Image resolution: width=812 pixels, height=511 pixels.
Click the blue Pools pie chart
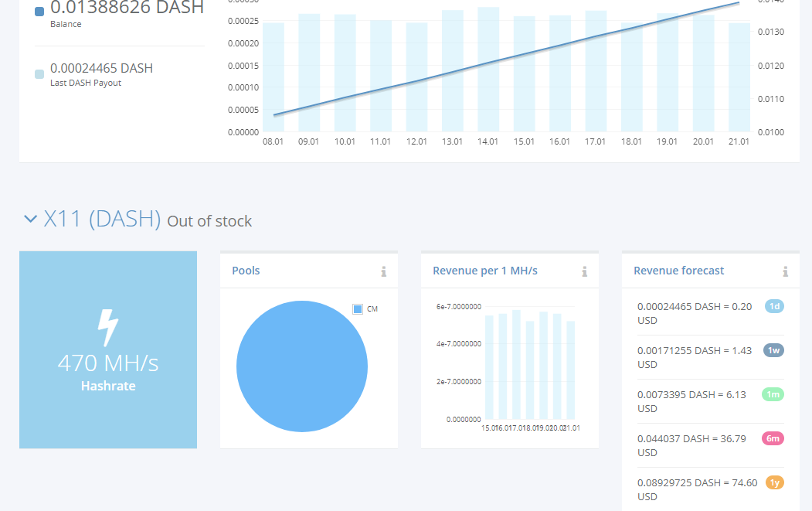[x=302, y=366]
